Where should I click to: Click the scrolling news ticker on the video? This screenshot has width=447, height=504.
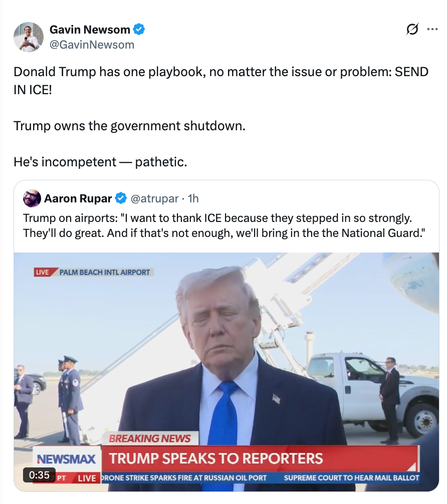[260, 478]
